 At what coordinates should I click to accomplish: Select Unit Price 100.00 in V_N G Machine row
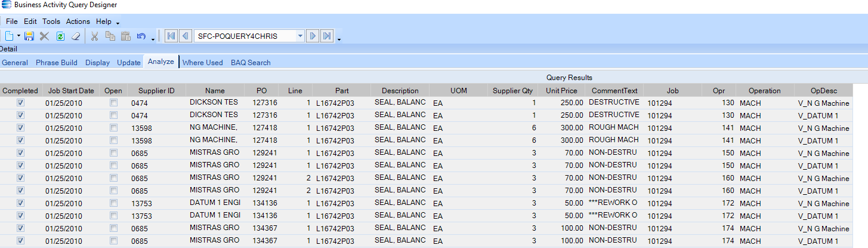click(561, 228)
